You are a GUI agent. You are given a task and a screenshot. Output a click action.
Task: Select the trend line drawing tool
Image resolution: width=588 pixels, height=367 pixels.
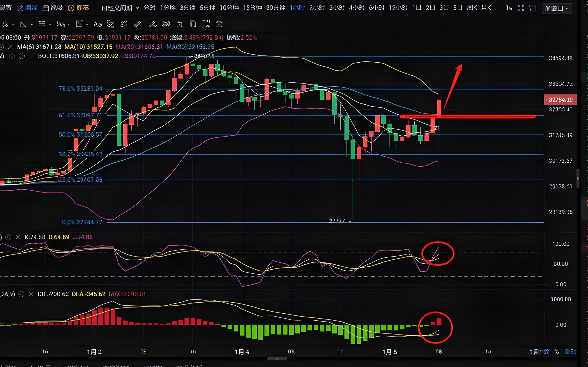click(x=5, y=24)
